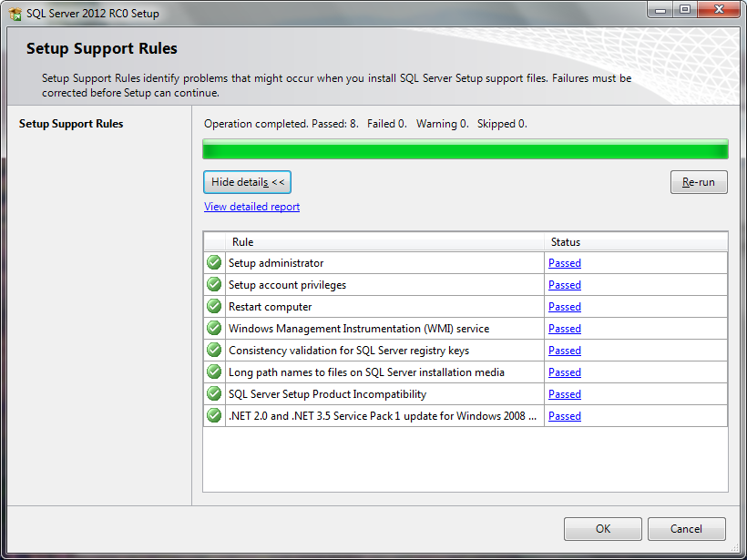Click the Rule column header
Image resolution: width=747 pixels, height=560 pixels.
click(x=385, y=242)
